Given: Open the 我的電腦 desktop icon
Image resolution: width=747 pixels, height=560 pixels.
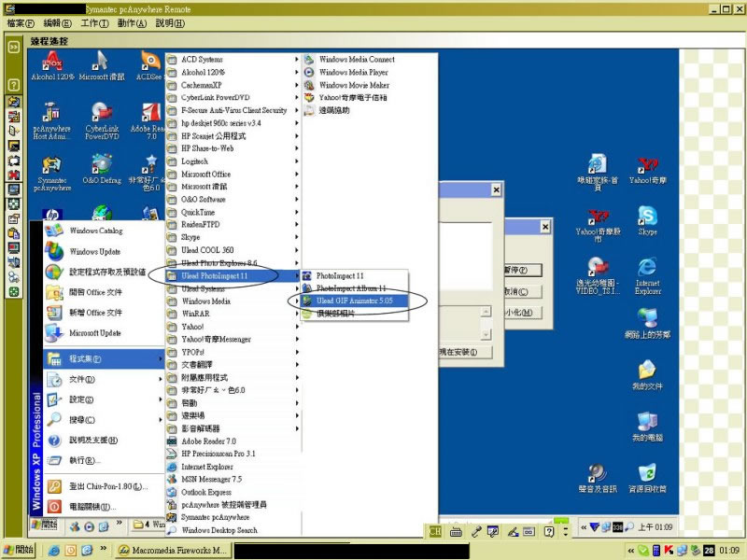Looking at the screenshot, I should (x=647, y=427).
